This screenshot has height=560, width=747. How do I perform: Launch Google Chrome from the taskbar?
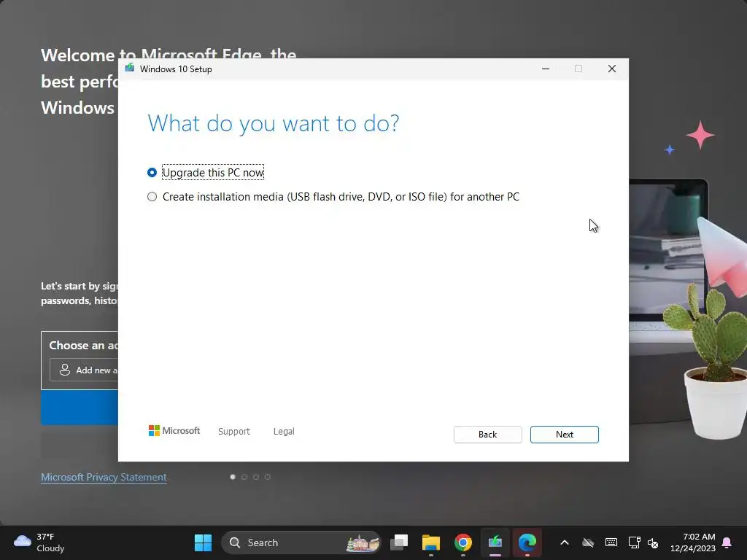pyautogui.click(x=463, y=542)
